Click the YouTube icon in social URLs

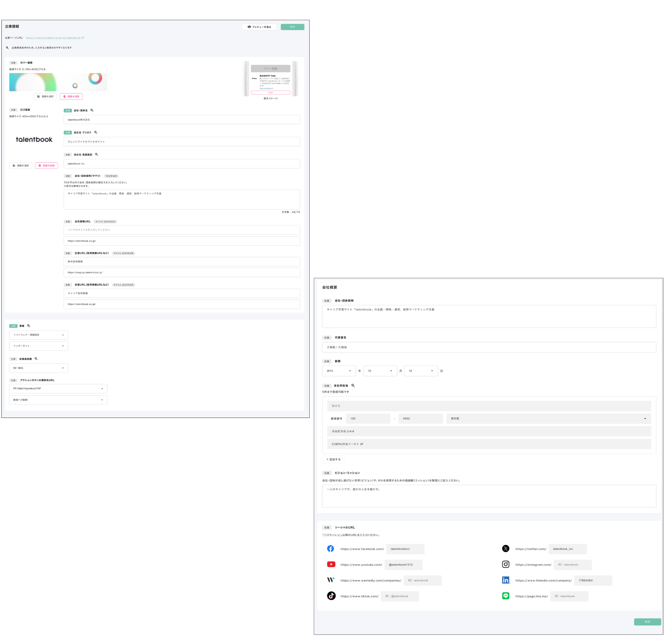coord(331,564)
